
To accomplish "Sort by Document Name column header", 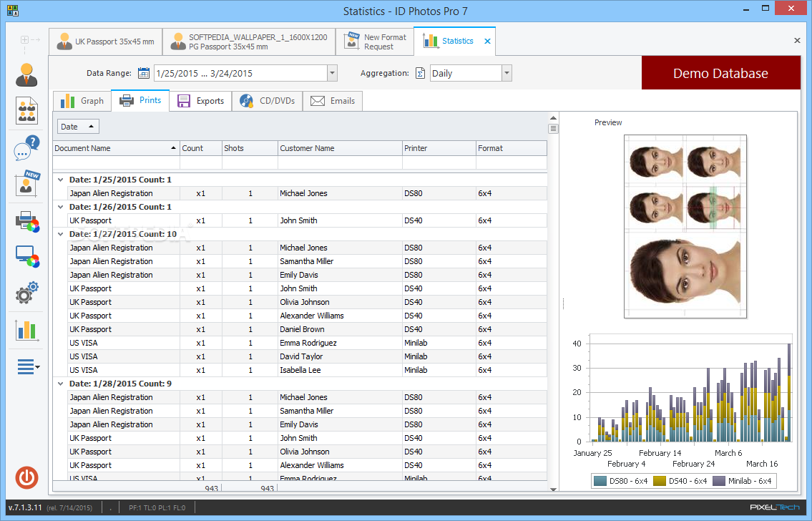I will (x=116, y=148).
